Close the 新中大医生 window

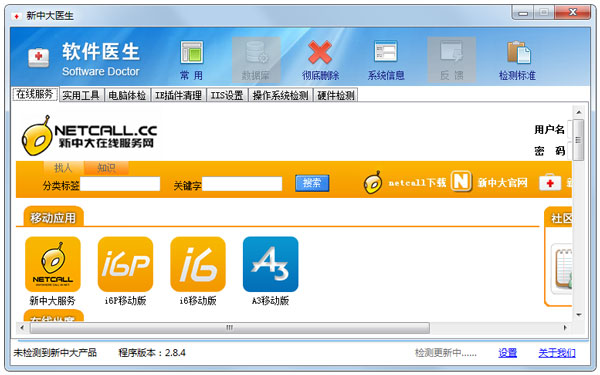pos(572,13)
